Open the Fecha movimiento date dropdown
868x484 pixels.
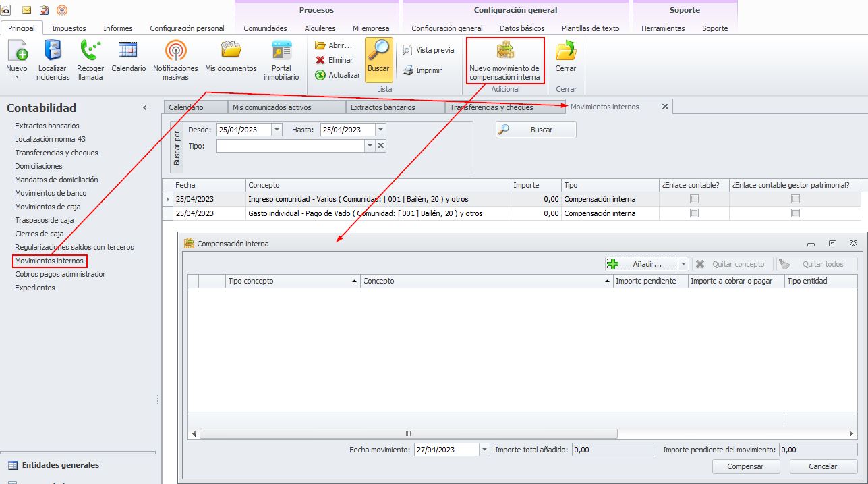[x=484, y=450]
